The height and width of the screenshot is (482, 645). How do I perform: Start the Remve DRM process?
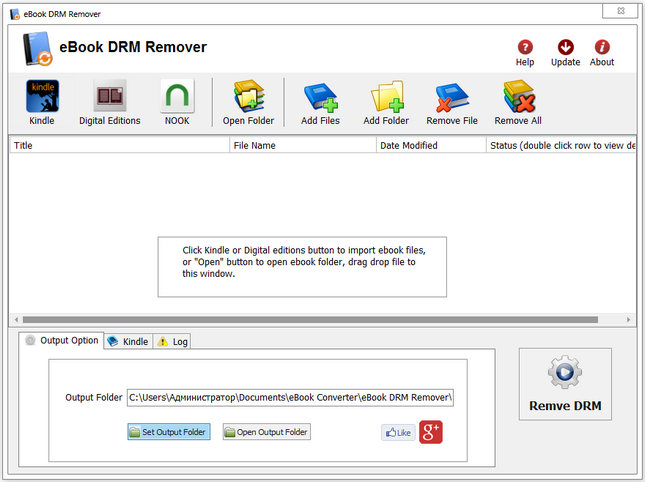coord(565,385)
